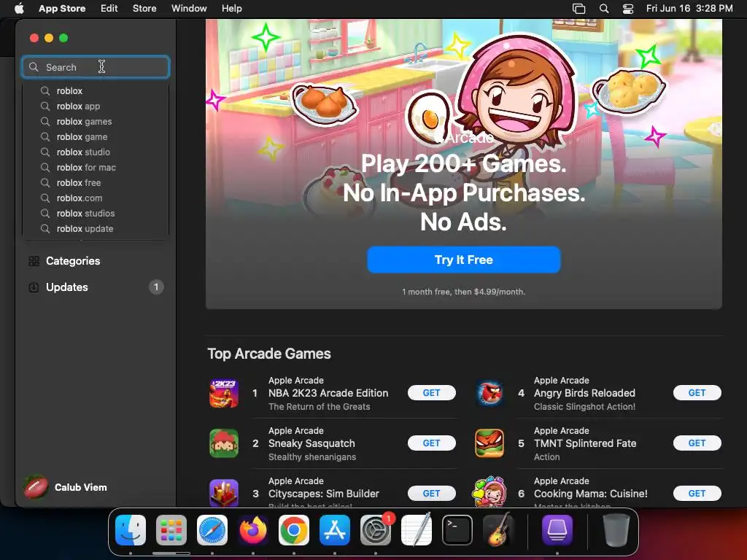747x560 pixels.
Task: Get Angry Birds Reloaded
Action: (697, 393)
